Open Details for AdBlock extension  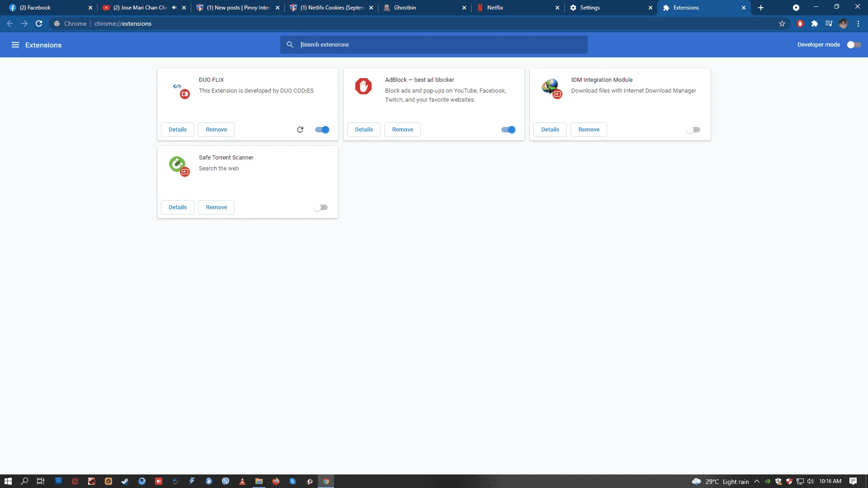[364, 130]
